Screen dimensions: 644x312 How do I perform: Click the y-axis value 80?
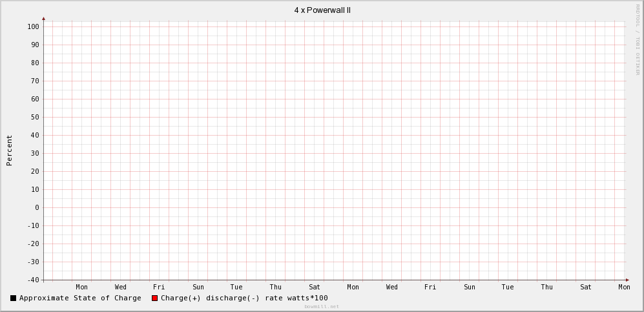pos(35,63)
